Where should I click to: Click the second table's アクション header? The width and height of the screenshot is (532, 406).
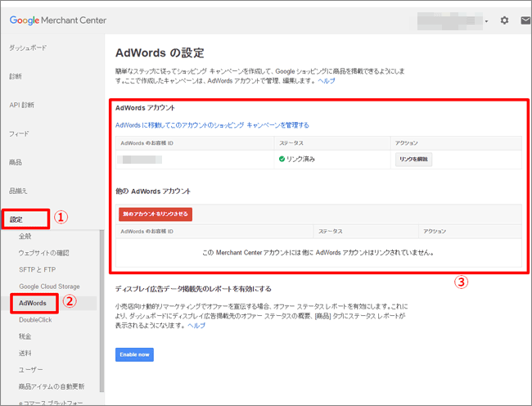click(x=435, y=232)
